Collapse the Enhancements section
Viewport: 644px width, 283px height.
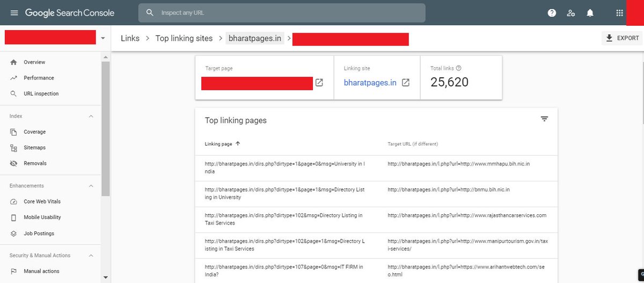[x=91, y=186]
